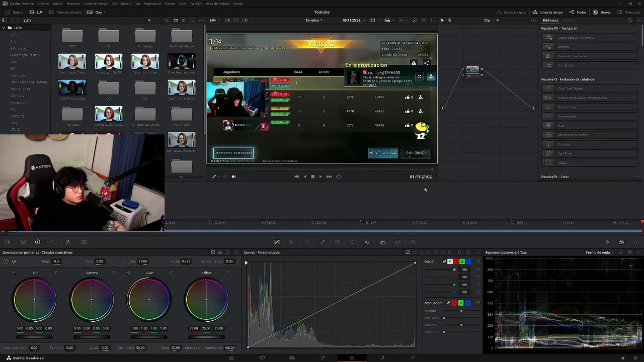
Task: Select the Sony LUT folder
Action: click(x=14, y=123)
